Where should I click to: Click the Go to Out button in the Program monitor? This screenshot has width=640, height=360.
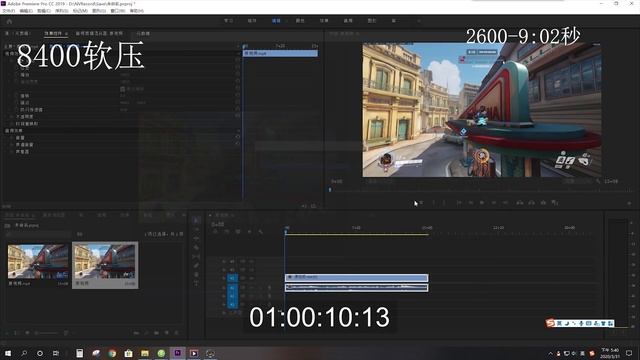coord(505,202)
